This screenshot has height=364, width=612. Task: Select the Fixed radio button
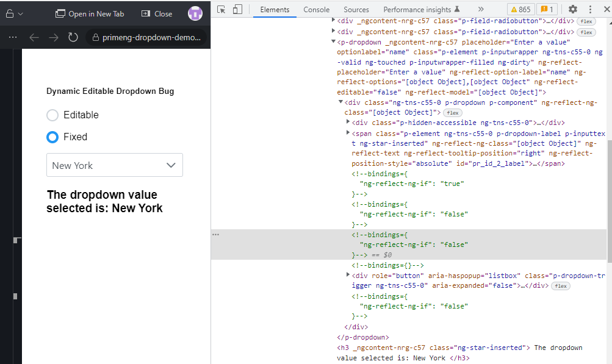coord(52,137)
